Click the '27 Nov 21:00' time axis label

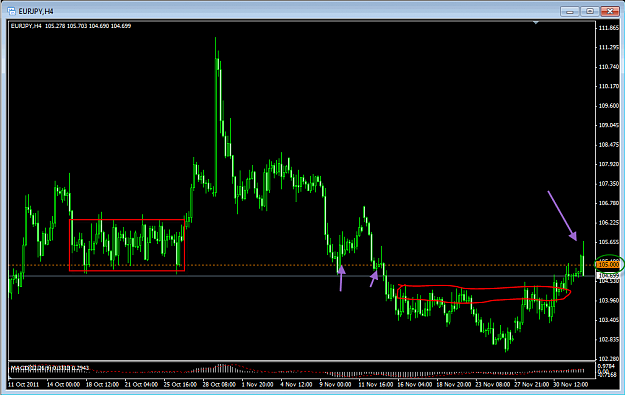tap(532, 385)
